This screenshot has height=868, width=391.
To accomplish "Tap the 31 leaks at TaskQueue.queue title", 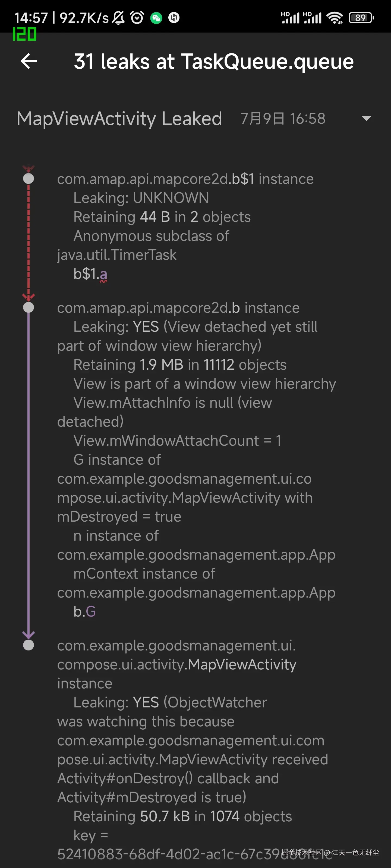I will click(213, 62).
